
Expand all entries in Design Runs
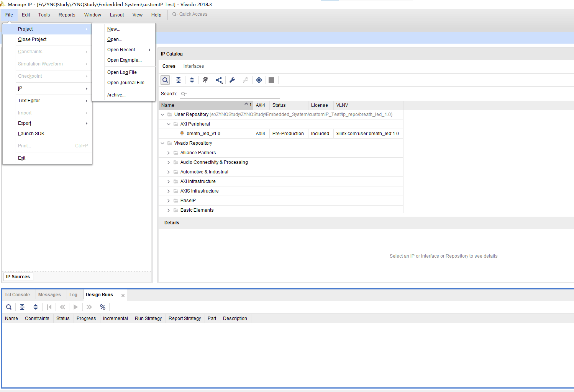pos(36,307)
